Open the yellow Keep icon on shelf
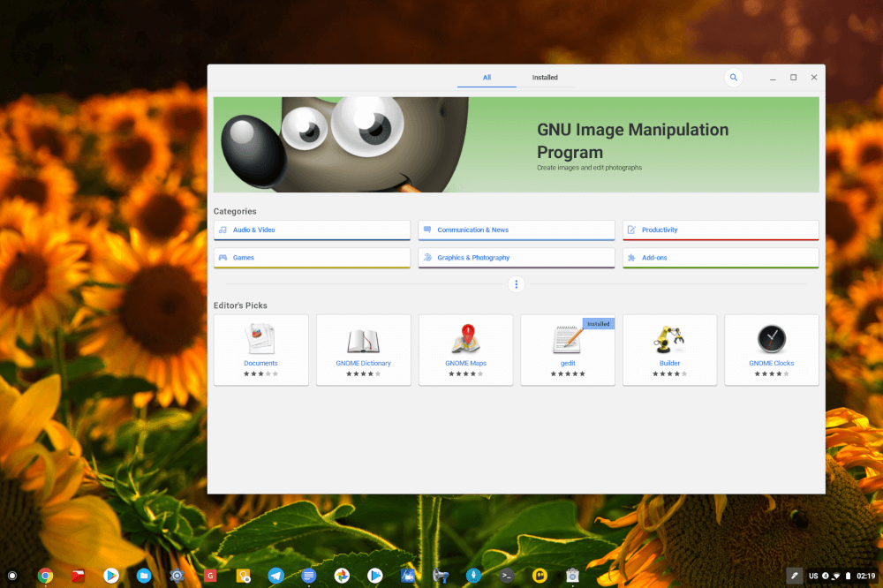 pos(244,576)
